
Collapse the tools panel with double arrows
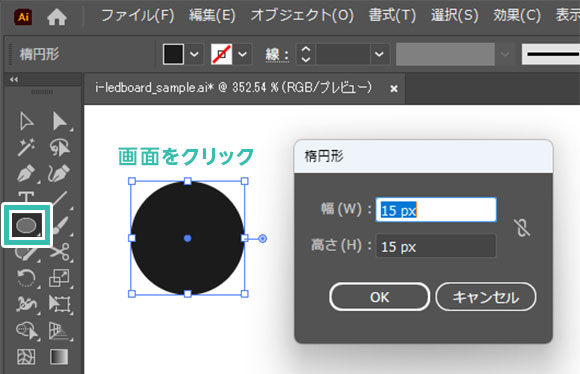[14, 79]
